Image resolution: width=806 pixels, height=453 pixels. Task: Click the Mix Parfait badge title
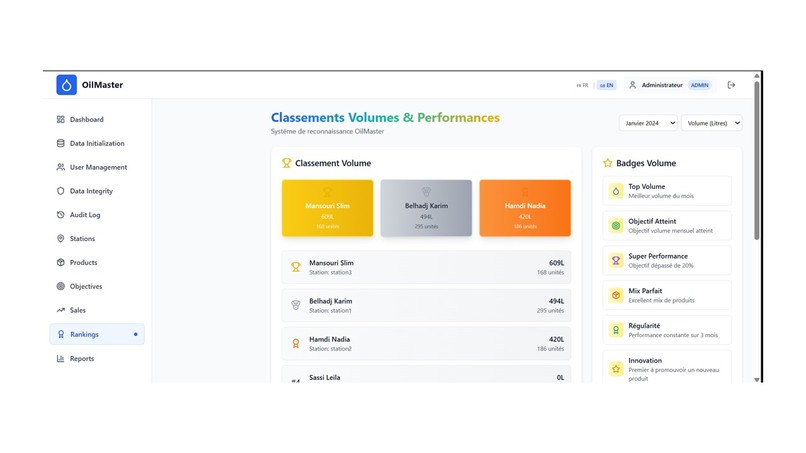[645, 291]
